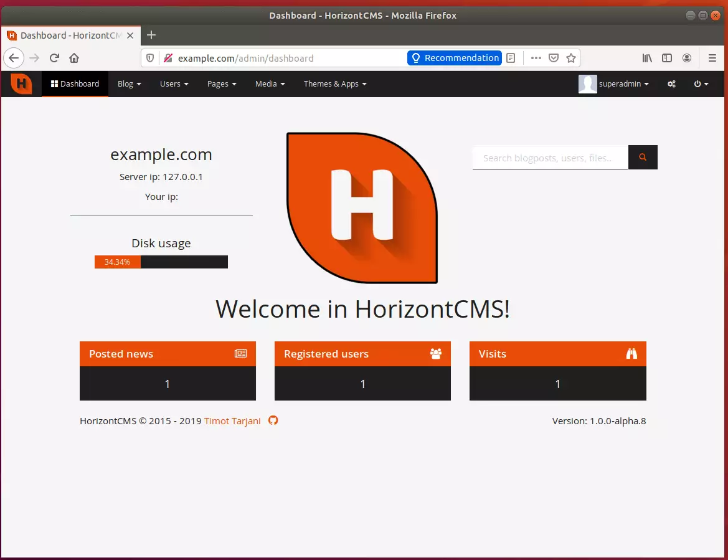728x560 pixels.
Task: Click the Posted news newspaper icon
Action: pyautogui.click(x=240, y=354)
